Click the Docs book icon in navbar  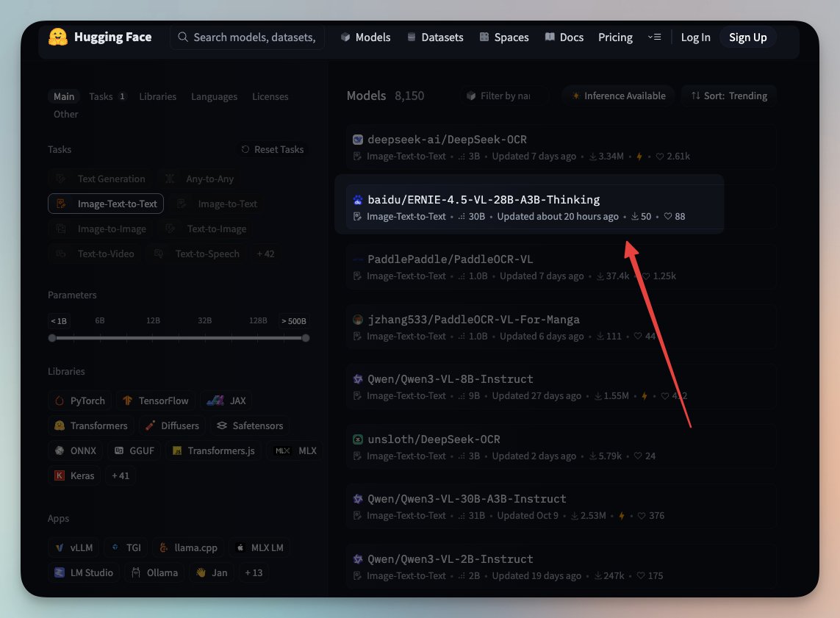click(x=550, y=37)
